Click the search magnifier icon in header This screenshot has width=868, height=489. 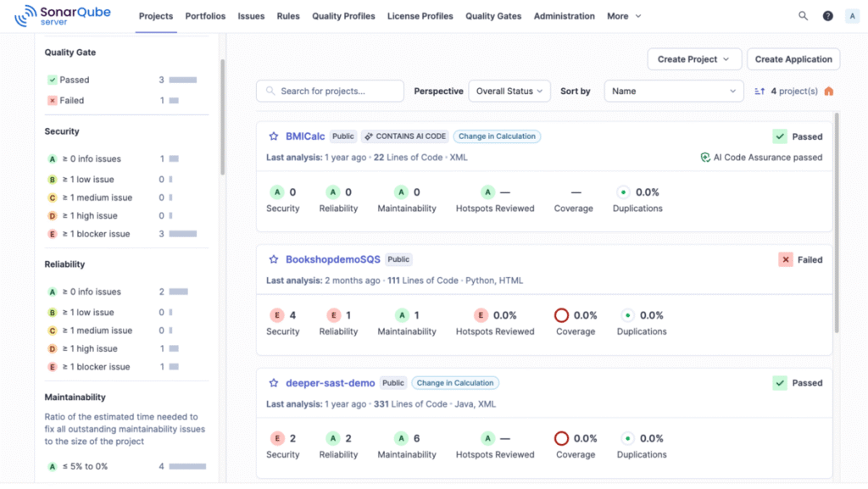[803, 16]
